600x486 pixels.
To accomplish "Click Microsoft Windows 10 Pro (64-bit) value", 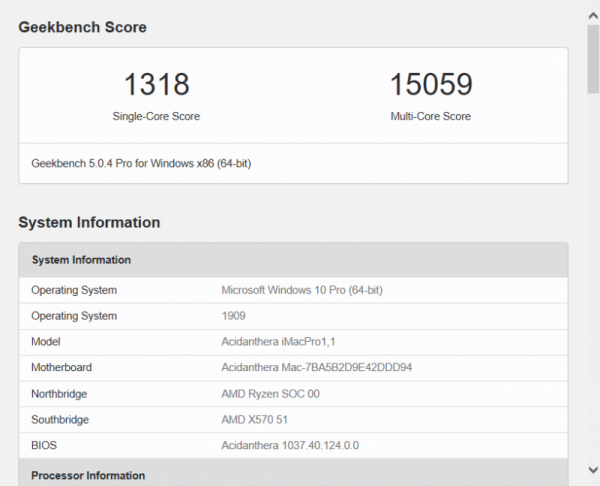I will pos(302,290).
